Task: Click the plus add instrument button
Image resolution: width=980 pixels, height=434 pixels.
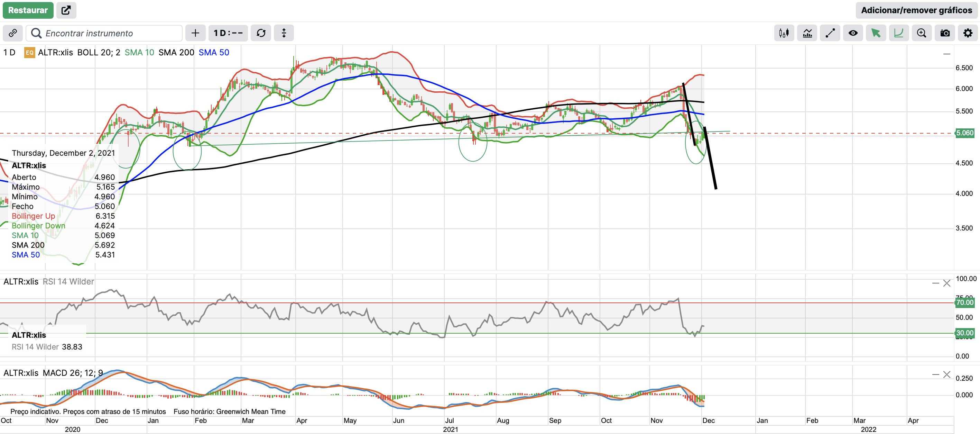Action: pos(195,33)
